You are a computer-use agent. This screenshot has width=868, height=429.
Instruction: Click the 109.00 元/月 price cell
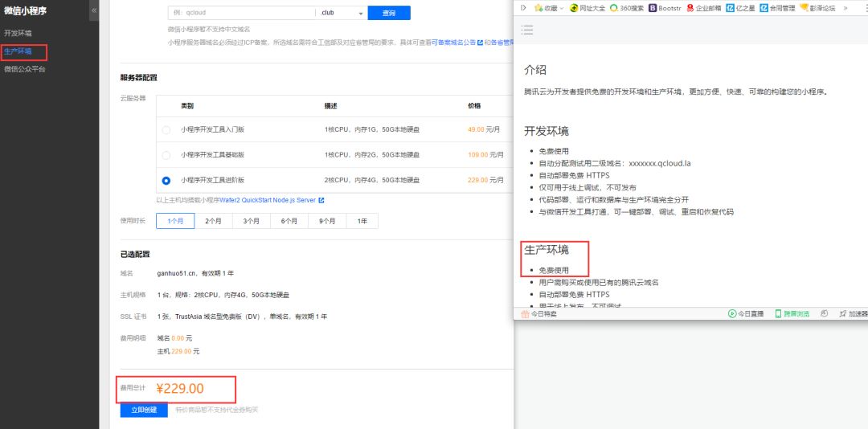[x=486, y=156]
